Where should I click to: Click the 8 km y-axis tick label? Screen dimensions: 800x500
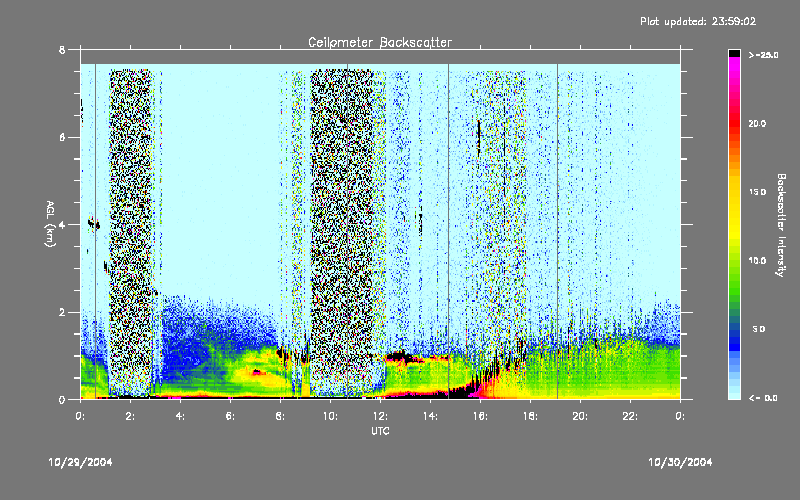tap(62, 50)
